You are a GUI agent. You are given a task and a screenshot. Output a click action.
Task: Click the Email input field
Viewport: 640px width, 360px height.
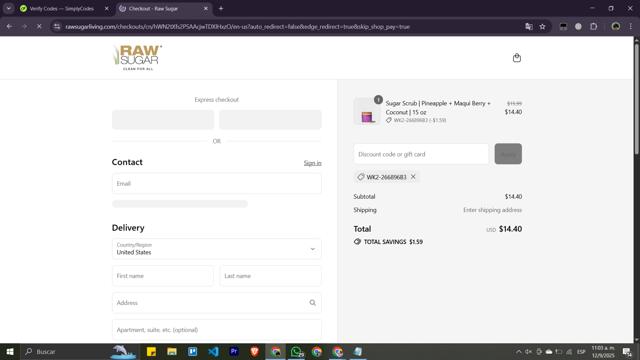click(x=216, y=184)
